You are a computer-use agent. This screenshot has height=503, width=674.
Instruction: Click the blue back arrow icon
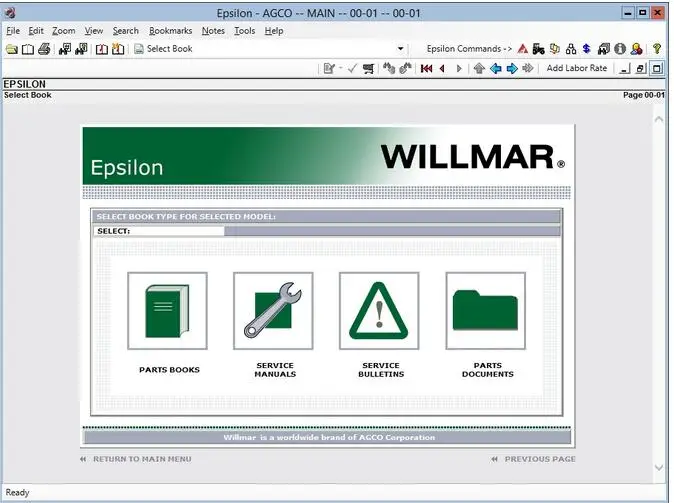click(x=496, y=68)
